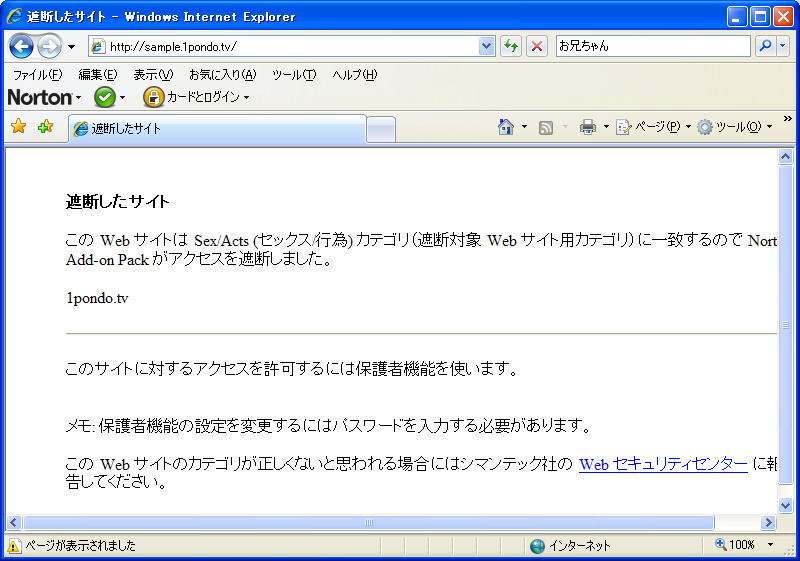Click the Back navigation arrow
Screen dimensions: 800x561
click(x=21, y=46)
